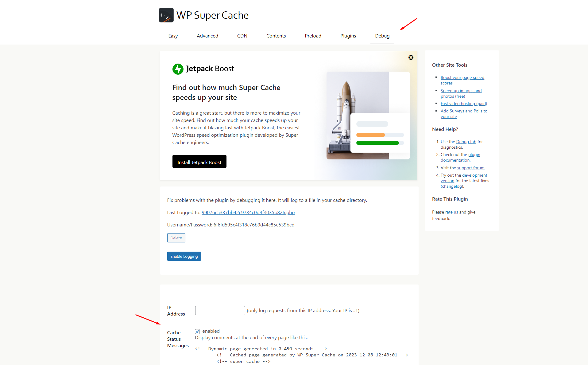Switch to the Advanced tab
The image size is (588, 365).
click(207, 36)
